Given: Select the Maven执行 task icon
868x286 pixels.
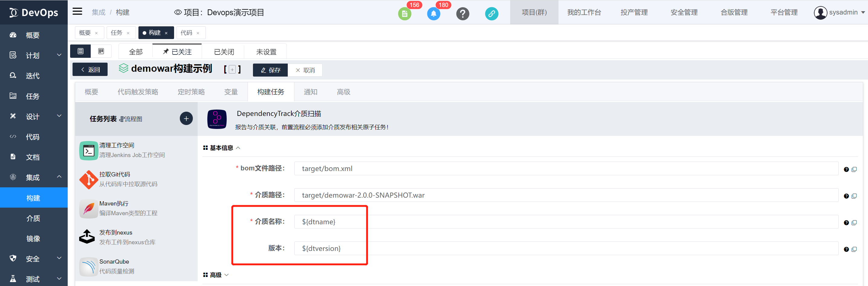Looking at the screenshot, I should [89, 209].
